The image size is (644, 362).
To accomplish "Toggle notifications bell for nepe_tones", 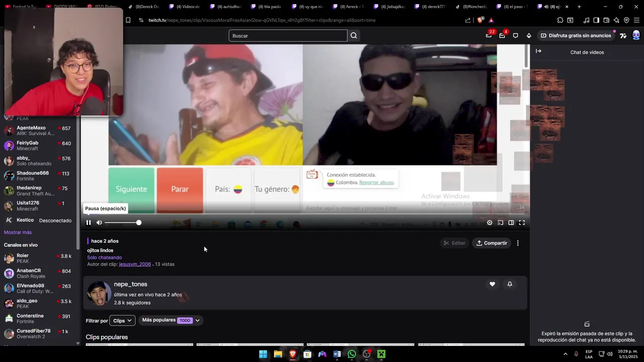I will [510, 284].
